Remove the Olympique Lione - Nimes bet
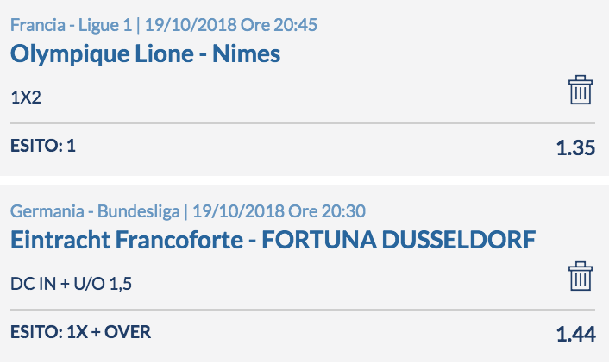The height and width of the screenshot is (364, 609). click(x=581, y=90)
